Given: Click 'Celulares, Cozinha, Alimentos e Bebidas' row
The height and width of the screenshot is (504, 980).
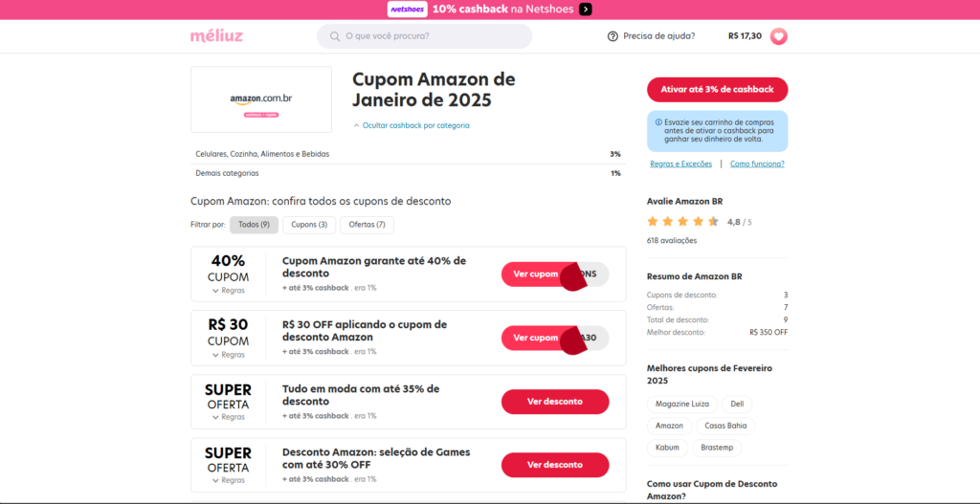Looking at the screenshot, I should (x=408, y=154).
